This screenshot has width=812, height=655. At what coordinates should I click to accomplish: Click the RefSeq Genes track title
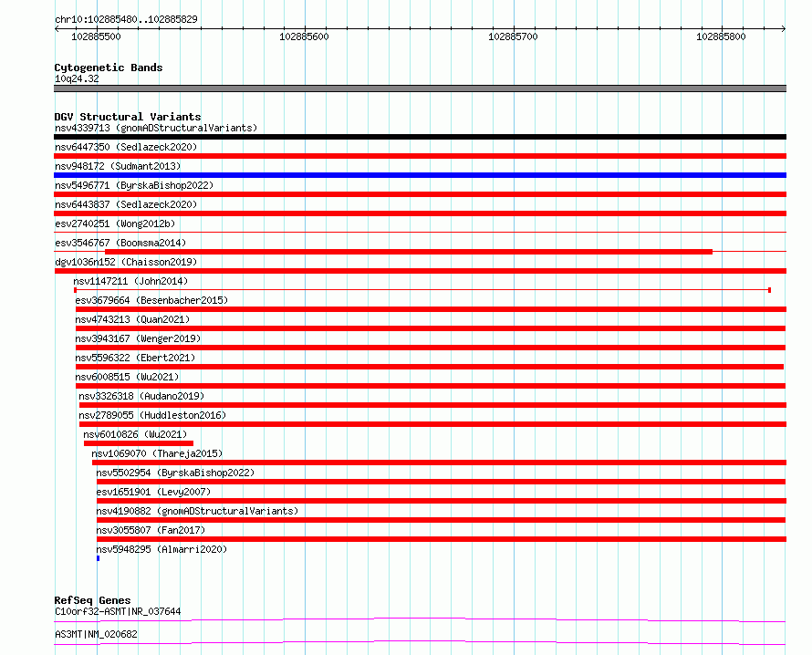click(92, 600)
